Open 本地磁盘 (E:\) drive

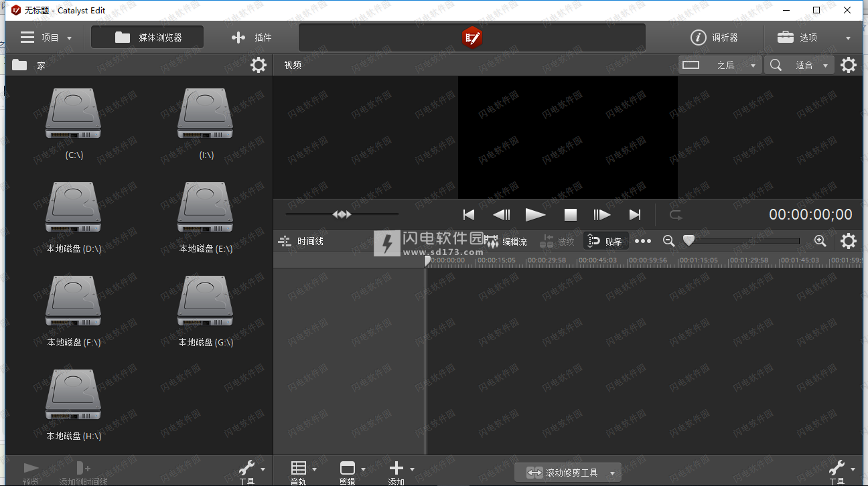pyautogui.click(x=206, y=218)
